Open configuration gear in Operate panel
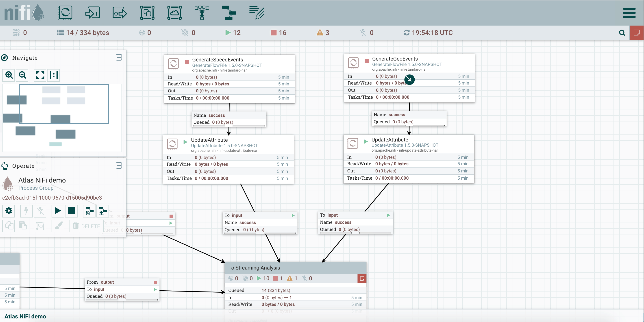Viewport: 644px width, 322px height. (x=9, y=211)
